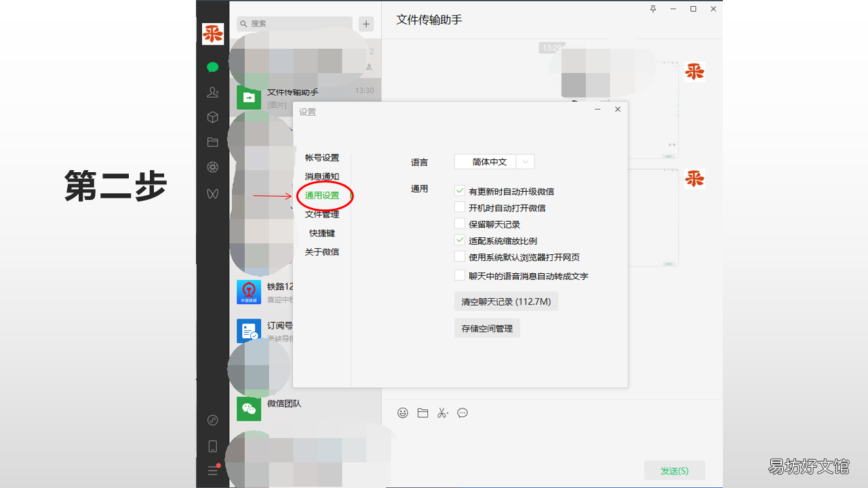Click the 文件传输助手 chat icon
Screen dimensions: 868x488
(x=249, y=98)
